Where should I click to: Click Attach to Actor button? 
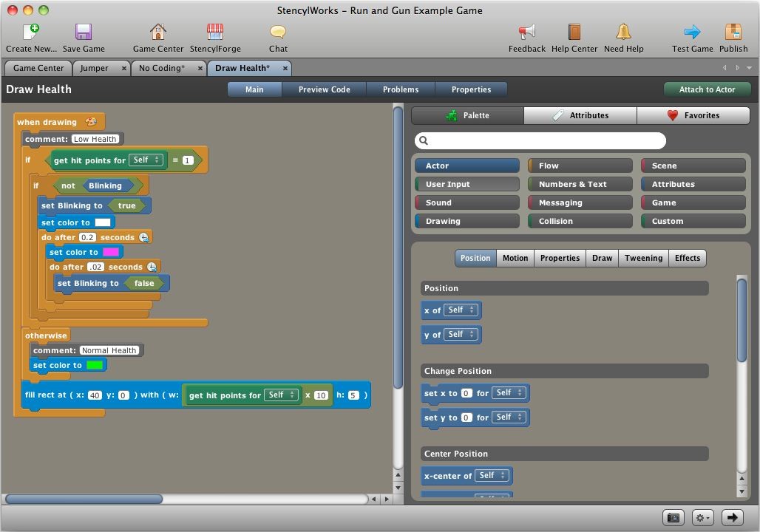click(708, 89)
